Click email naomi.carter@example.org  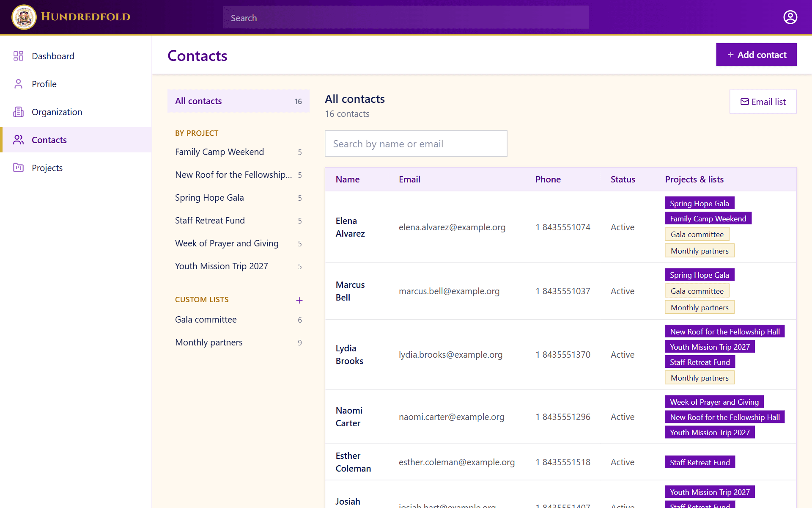[x=452, y=417]
